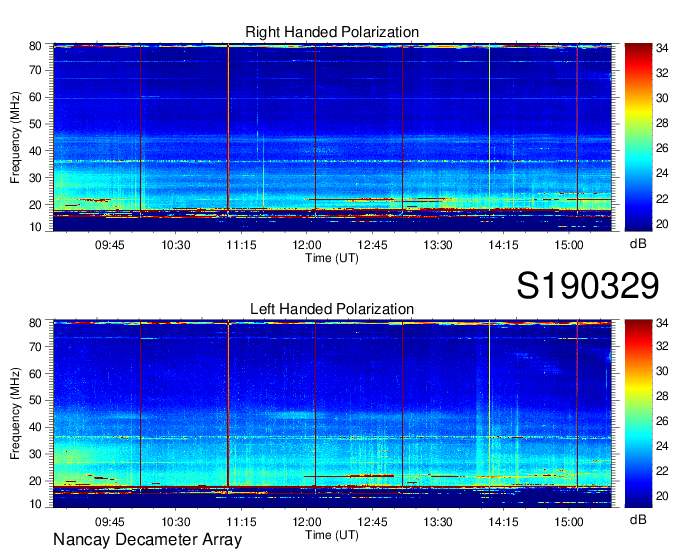Viewport: 680px width, 552px height.
Task: Click the 15:00 tick label on the upper plot
Action: click(569, 245)
